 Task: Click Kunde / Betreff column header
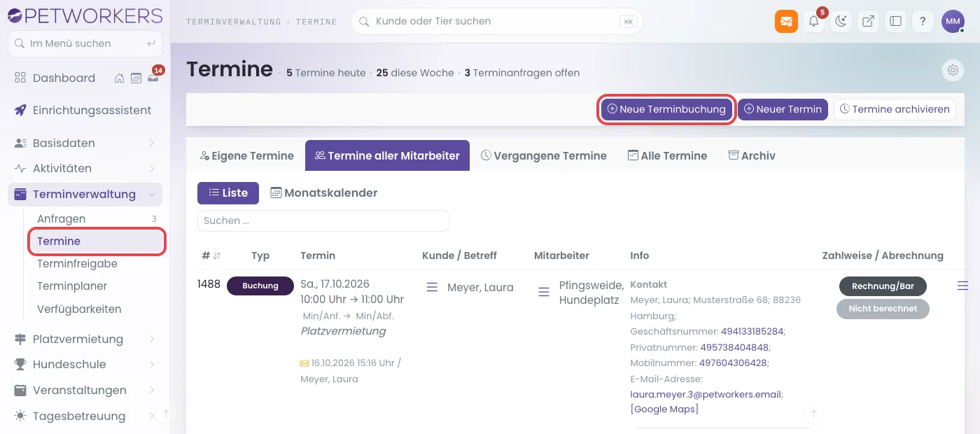(459, 255)
